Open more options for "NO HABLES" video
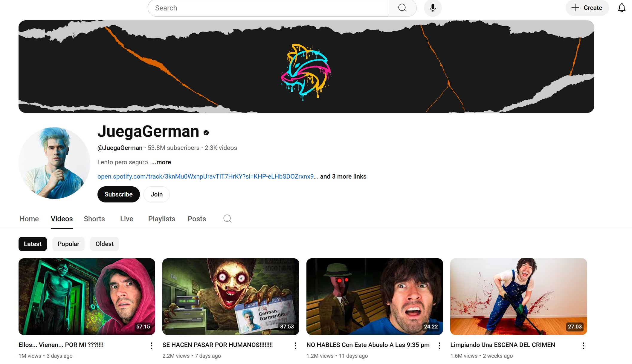 tap(439, 346)
